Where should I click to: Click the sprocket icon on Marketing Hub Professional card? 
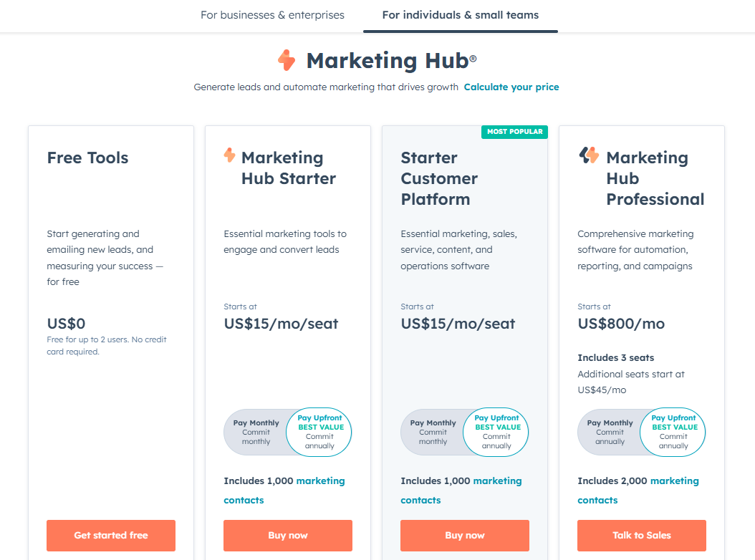coord(587,157)
